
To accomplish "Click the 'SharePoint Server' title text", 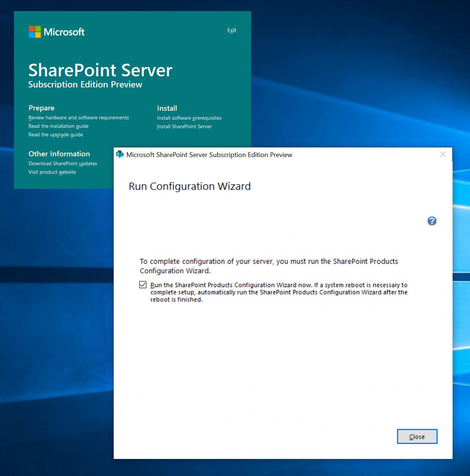I will tap(100, 70).
